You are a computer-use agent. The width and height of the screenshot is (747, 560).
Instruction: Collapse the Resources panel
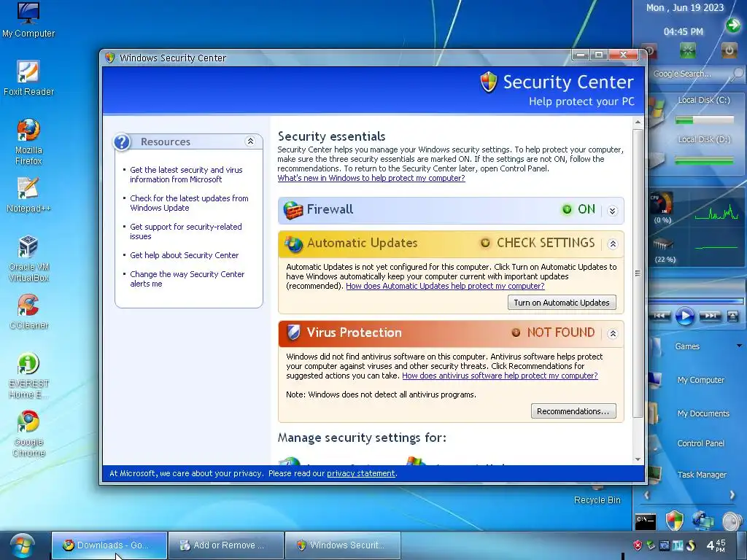tap(250, 141)
